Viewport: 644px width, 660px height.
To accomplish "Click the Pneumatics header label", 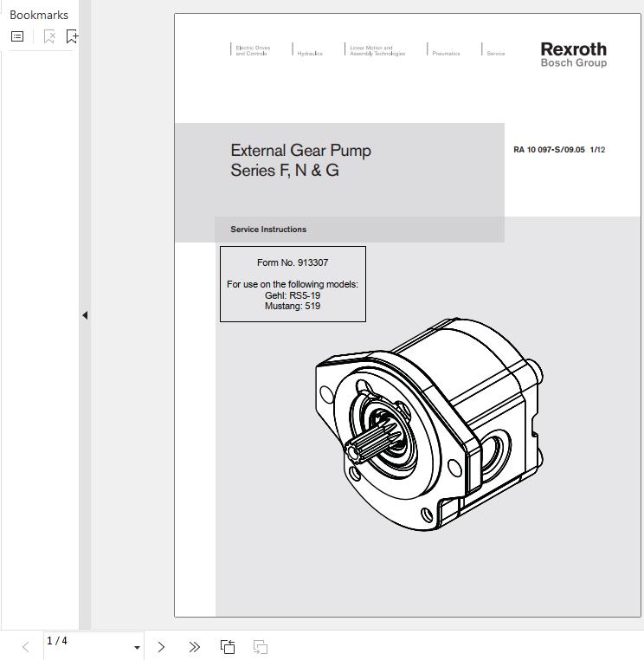I will click(x=446, y=54).
